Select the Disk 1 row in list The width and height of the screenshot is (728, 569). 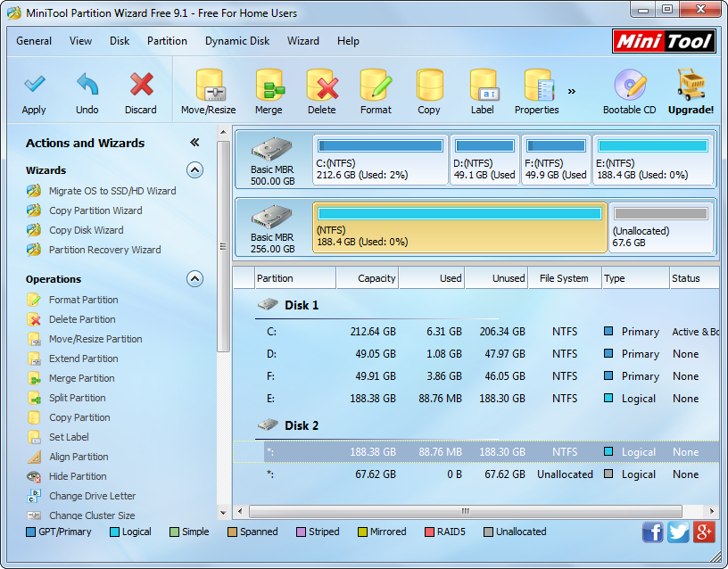pyautogui.click(x=476, y=305)
